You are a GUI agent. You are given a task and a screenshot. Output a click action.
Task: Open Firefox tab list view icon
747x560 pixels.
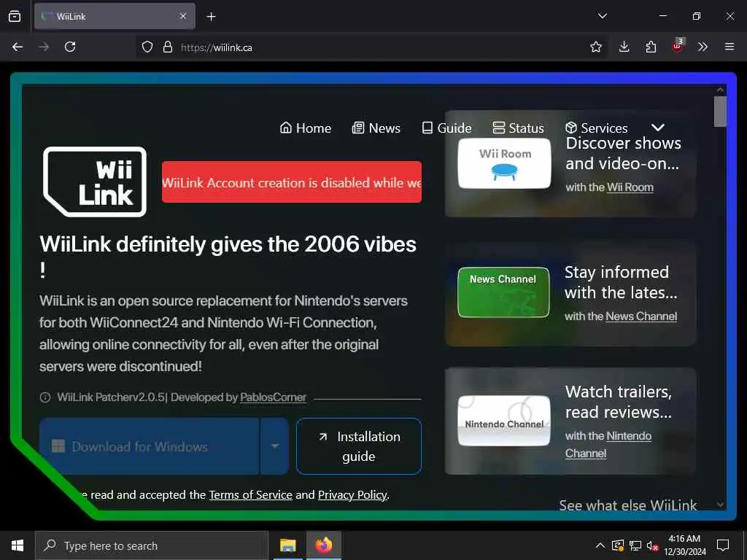15,16
